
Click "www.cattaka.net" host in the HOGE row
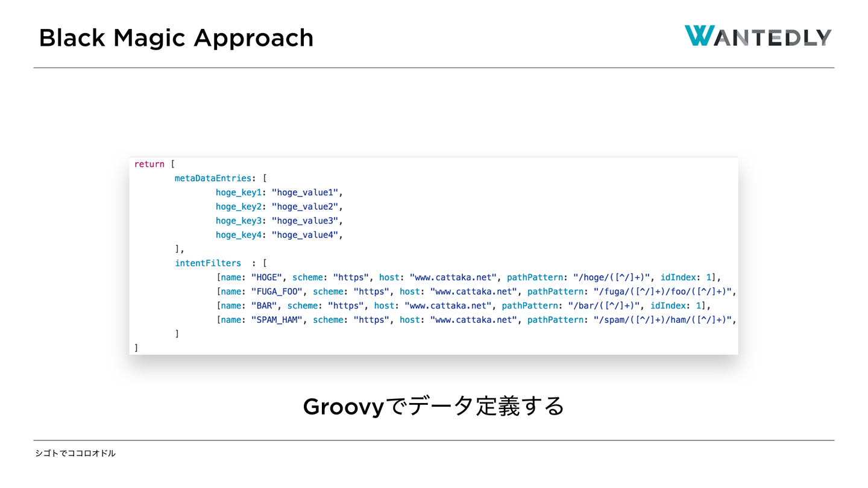click(x=453, y=277)
